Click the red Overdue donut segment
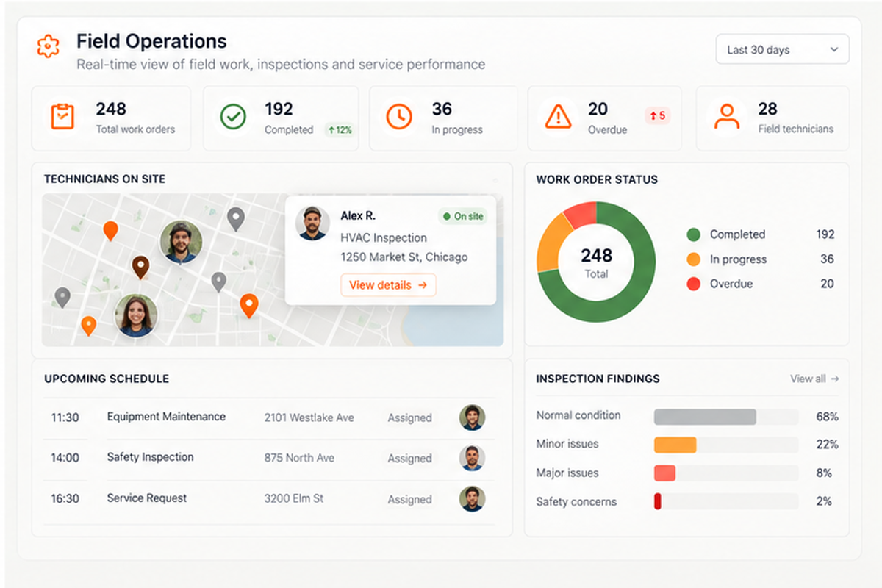The width and height of the screenshot is (882, 588). (583, 214)
